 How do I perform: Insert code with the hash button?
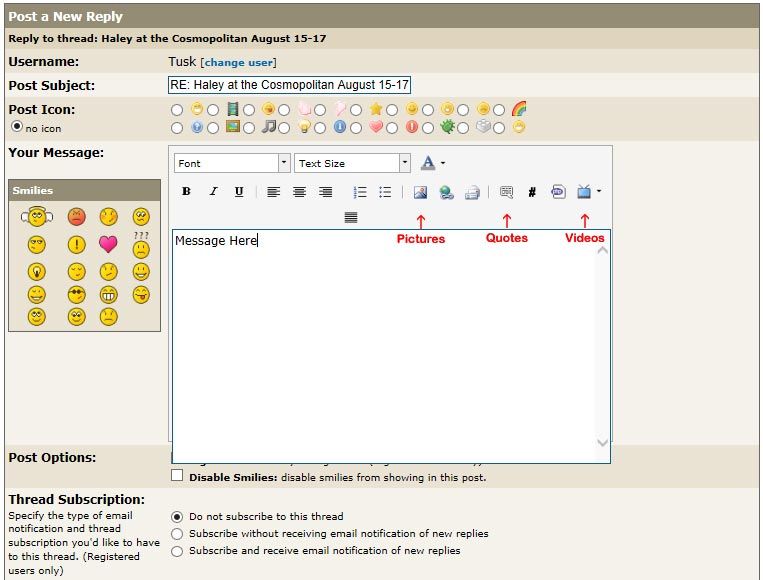[x=532, y=192]
